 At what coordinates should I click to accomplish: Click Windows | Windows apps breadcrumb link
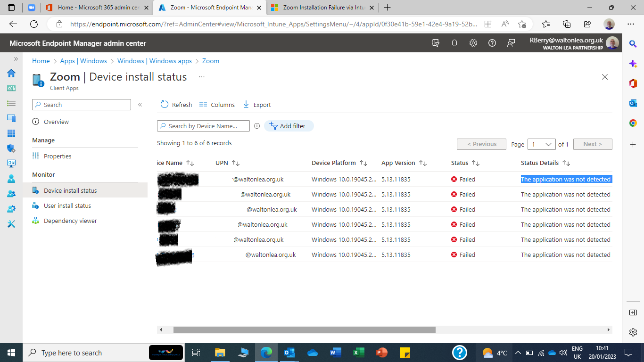coord(155,61)
